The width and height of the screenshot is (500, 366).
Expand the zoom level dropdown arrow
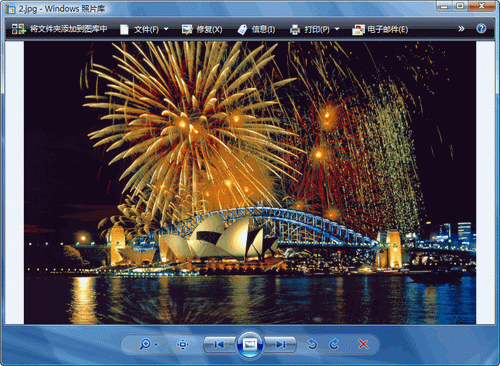click(x=156, y=344)
